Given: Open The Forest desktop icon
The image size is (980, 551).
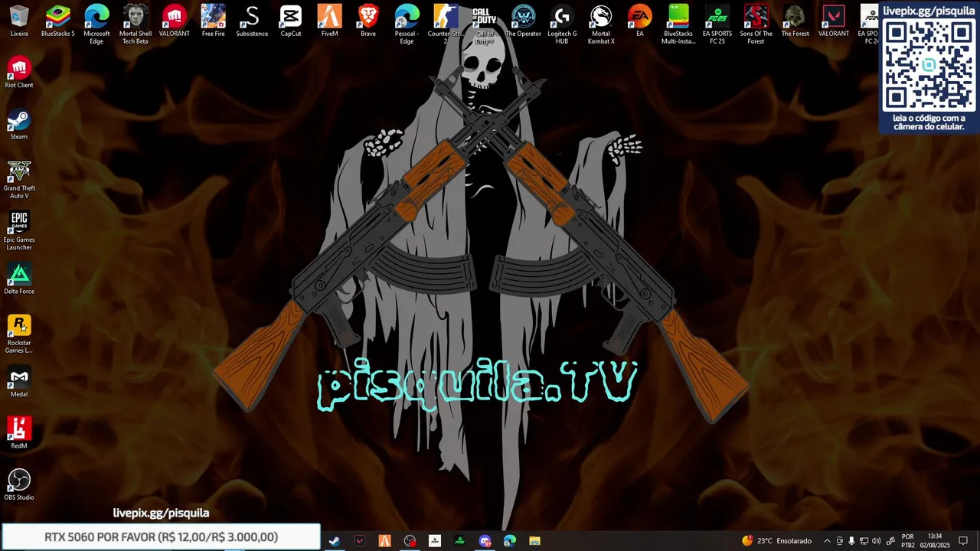Looking at the screenshot, I should (795, 21).
